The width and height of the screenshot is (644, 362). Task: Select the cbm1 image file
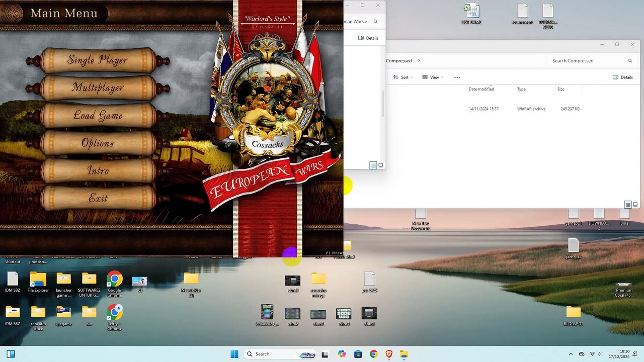point(318,317)
